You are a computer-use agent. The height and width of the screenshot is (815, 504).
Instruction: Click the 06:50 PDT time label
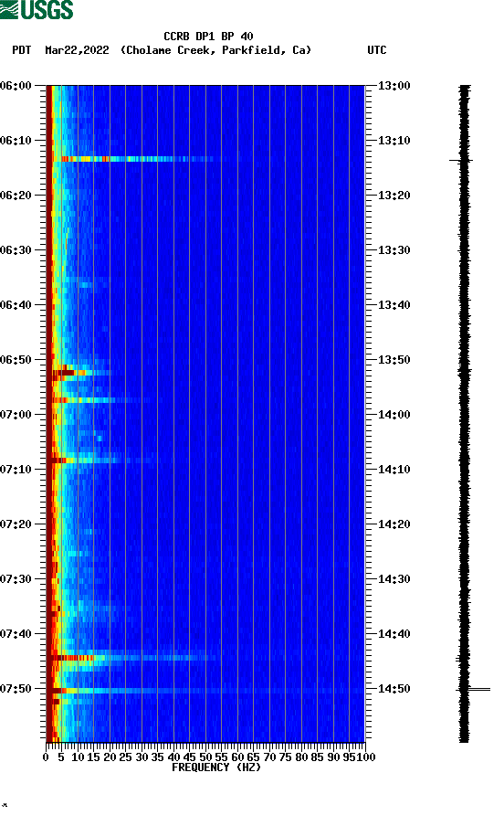16,360
